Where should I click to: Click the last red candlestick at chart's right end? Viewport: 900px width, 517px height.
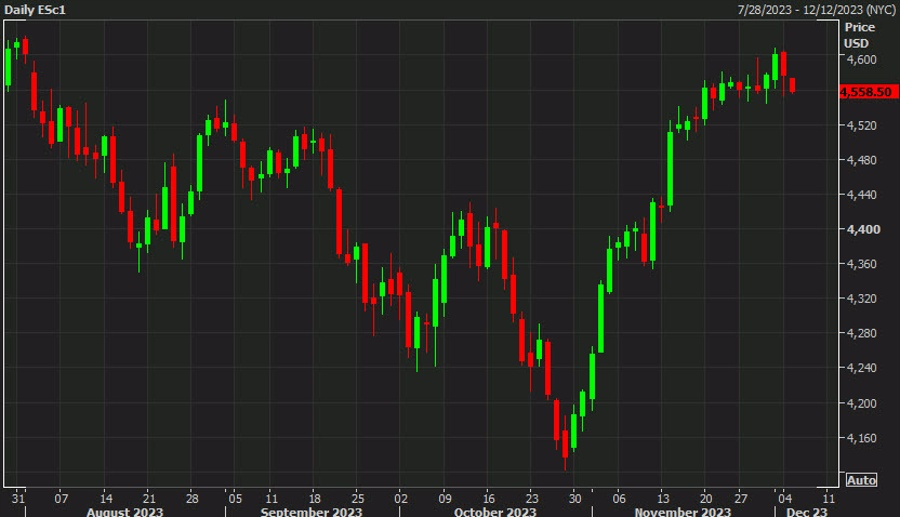(x=793, y=85)
